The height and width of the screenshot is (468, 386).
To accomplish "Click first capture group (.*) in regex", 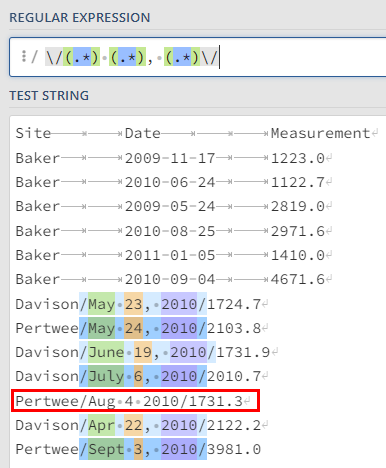I will click(x=82, y=57).
